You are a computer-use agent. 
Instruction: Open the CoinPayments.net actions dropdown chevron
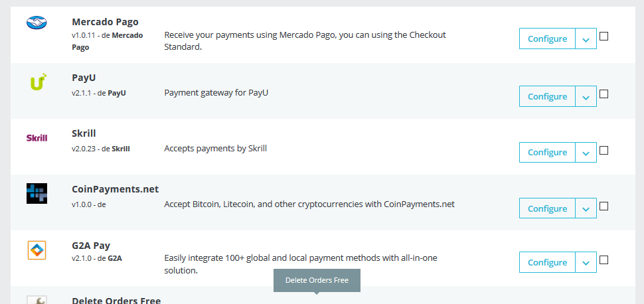point(586,208)
